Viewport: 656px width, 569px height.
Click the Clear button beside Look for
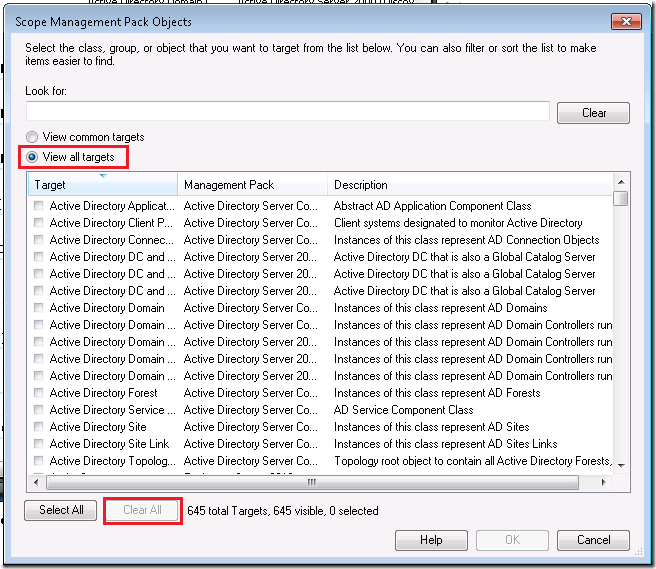593,113
